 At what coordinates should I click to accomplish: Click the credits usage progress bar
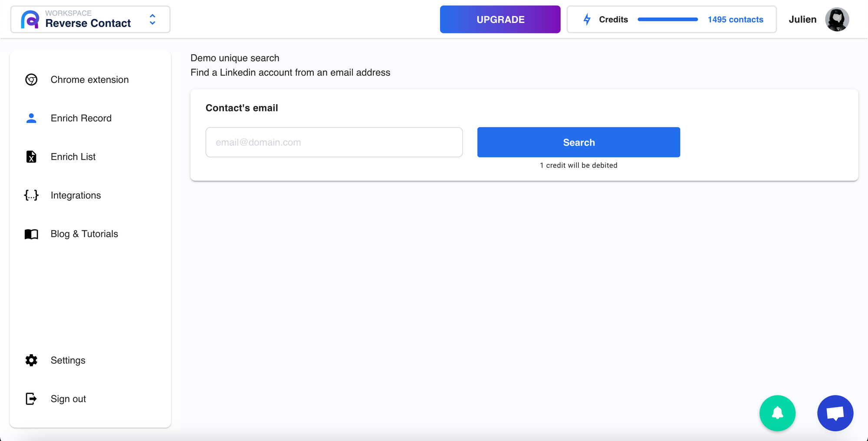coord(667,20)
